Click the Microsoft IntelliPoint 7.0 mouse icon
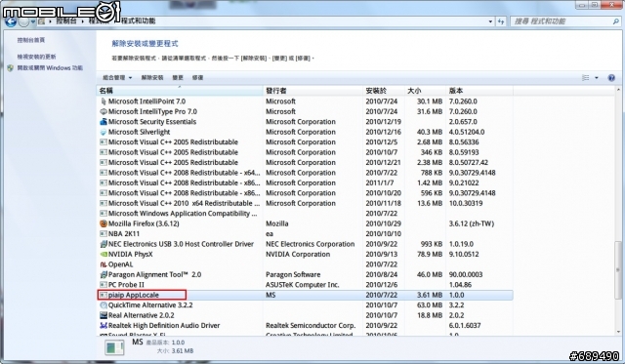The width and height of the screenshot is (625, 364). [104, 101]
